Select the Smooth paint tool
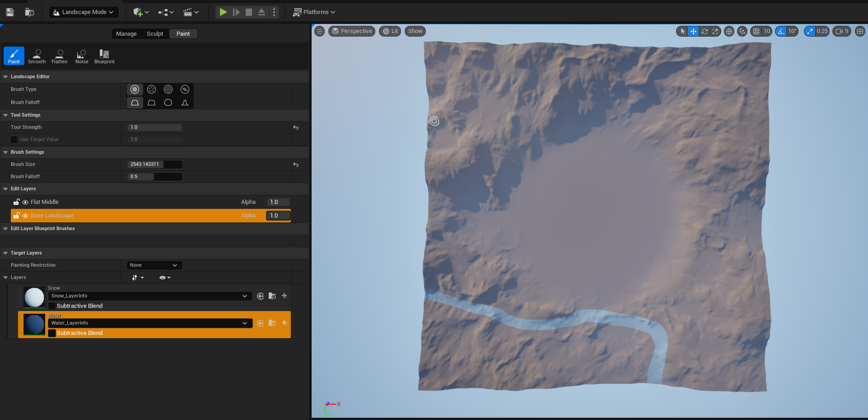 (37, 56)
